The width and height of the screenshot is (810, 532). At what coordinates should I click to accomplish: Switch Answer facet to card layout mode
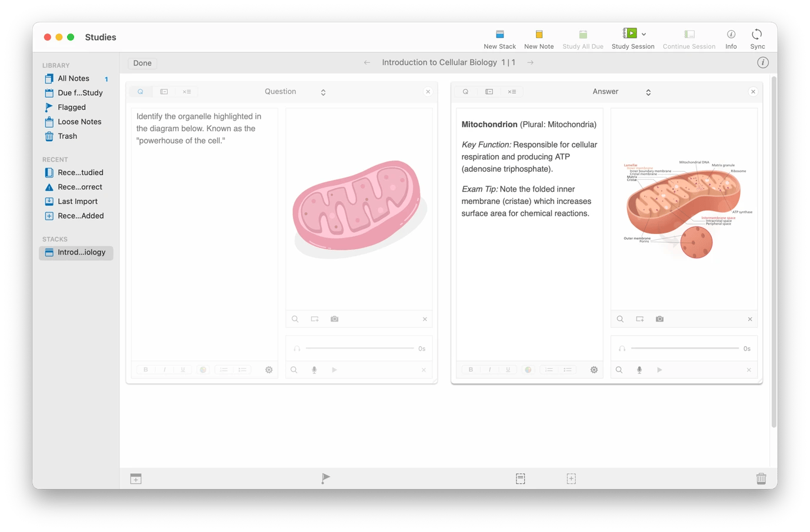489,92
